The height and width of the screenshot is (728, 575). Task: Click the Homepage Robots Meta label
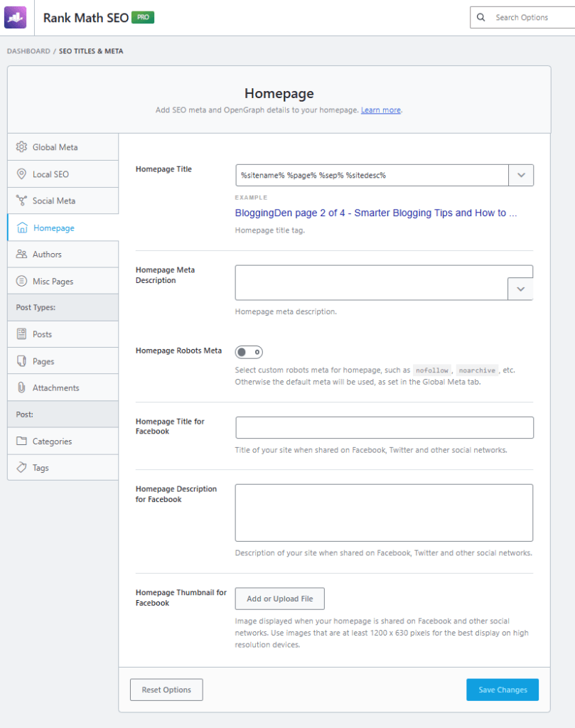[178, 350]
